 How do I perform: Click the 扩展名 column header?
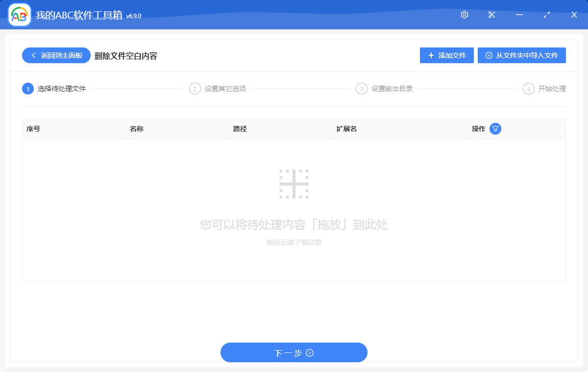point(347,129)
